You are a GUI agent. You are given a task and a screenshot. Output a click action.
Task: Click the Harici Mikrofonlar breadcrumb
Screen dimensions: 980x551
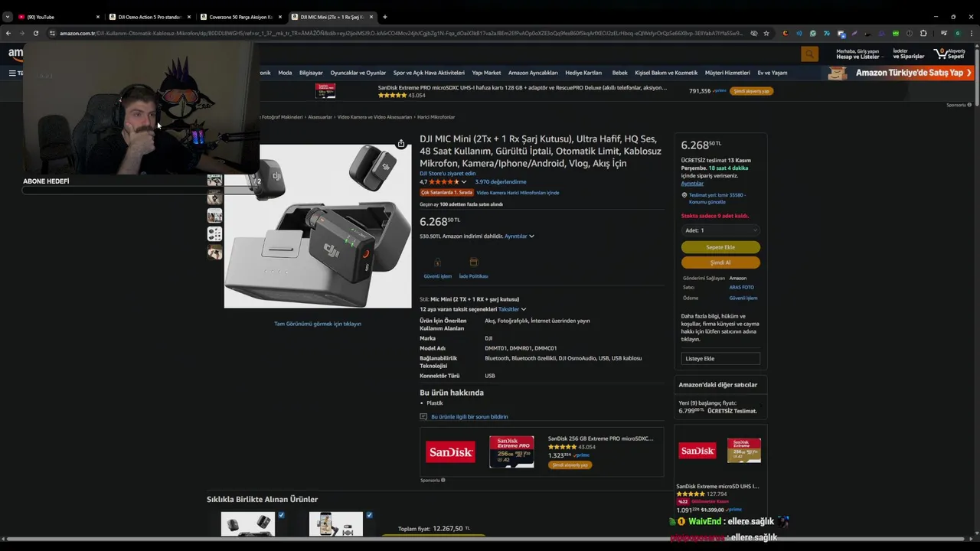(x=436, y=117)
